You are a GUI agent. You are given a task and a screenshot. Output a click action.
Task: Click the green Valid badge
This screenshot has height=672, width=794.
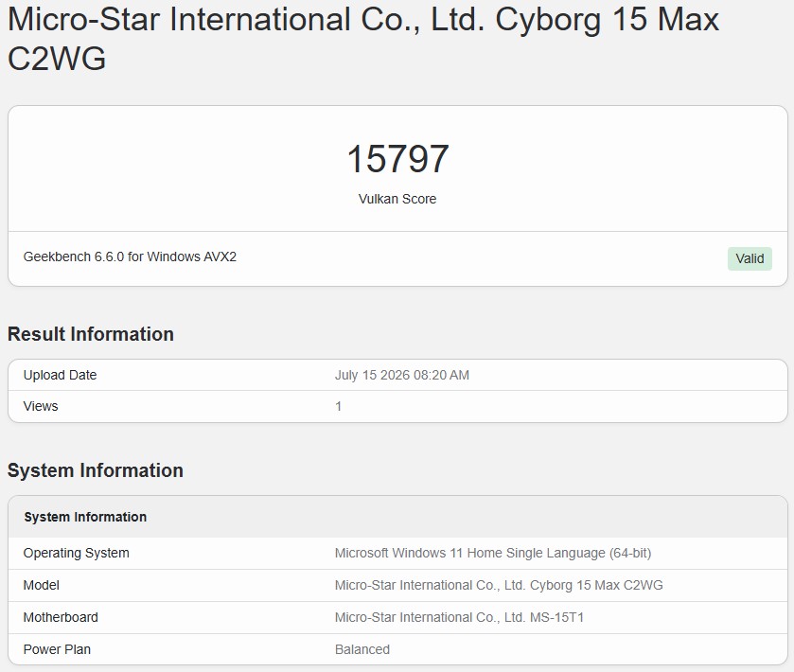click(750, 258)
